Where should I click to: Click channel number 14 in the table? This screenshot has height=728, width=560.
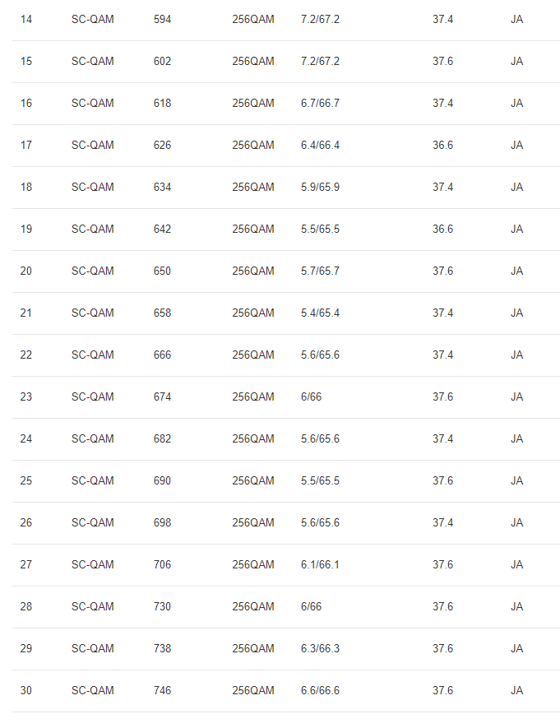(26, 19)
